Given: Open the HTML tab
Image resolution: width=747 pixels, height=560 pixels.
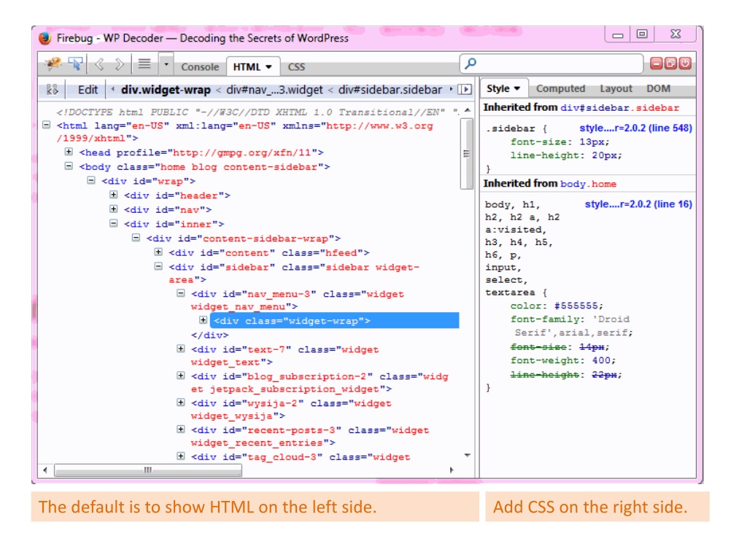Looking at the screenshot, I should point(252,67).
